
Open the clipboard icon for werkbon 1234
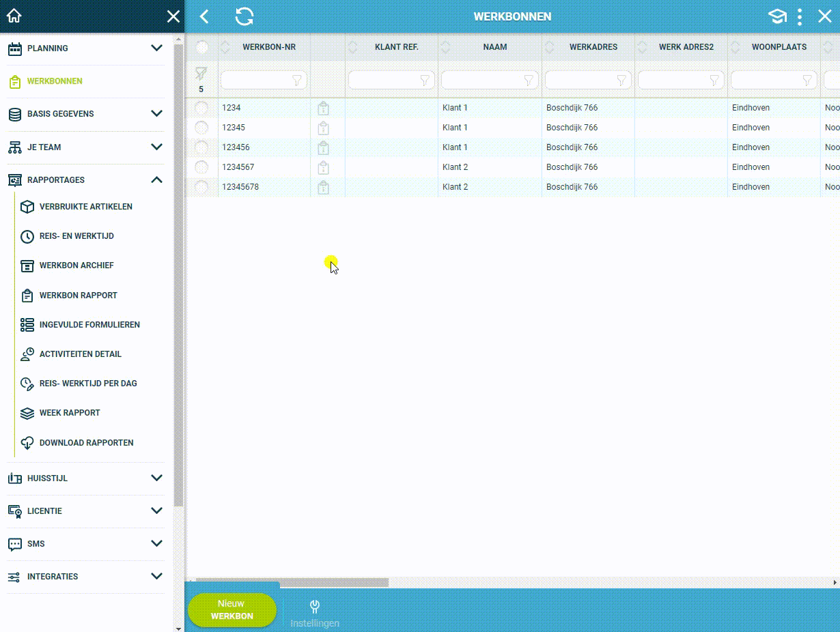coord(324,108)
